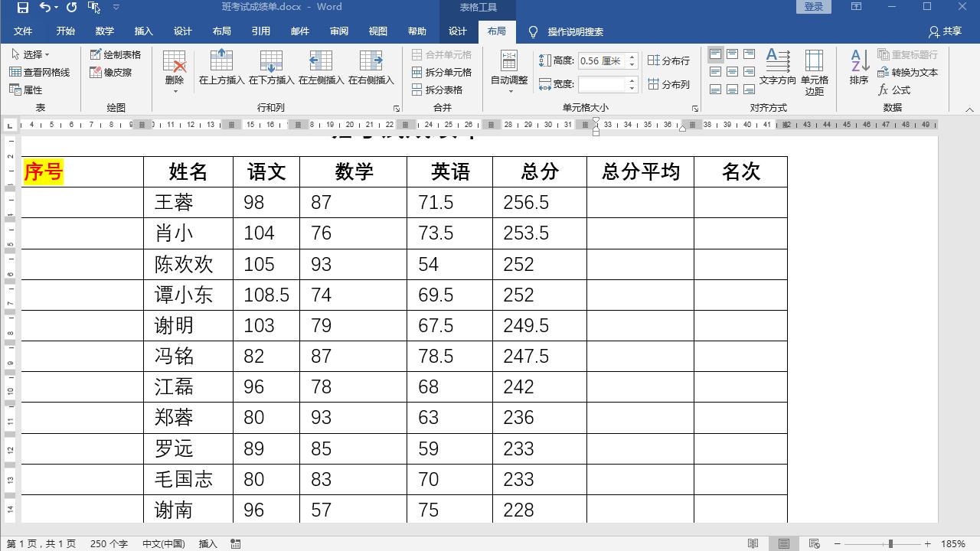Click 分布列 to distribute columns evenly
The width and height of the screenshot is (980, 551).
(x=668, y=85)
